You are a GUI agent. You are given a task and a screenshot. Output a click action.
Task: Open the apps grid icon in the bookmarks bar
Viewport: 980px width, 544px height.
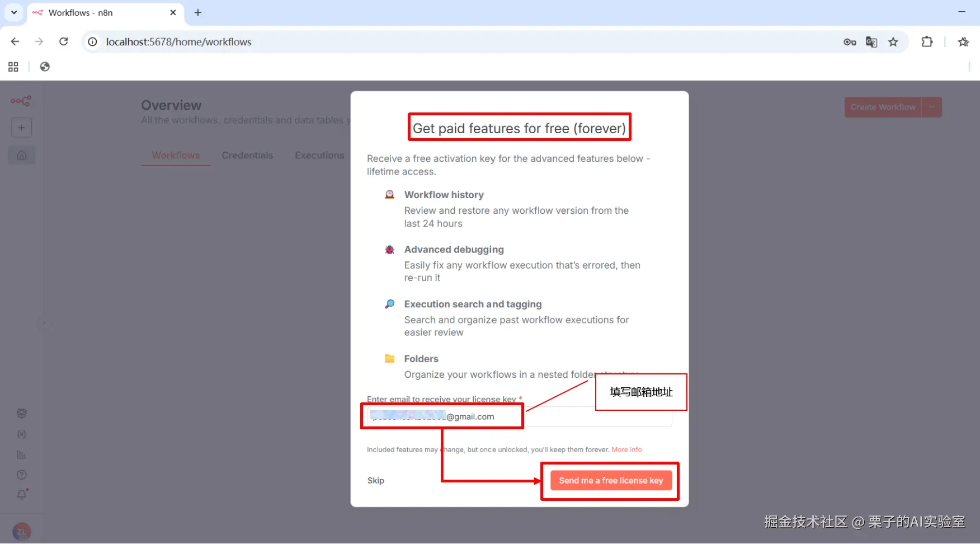(x=13, y=67)
